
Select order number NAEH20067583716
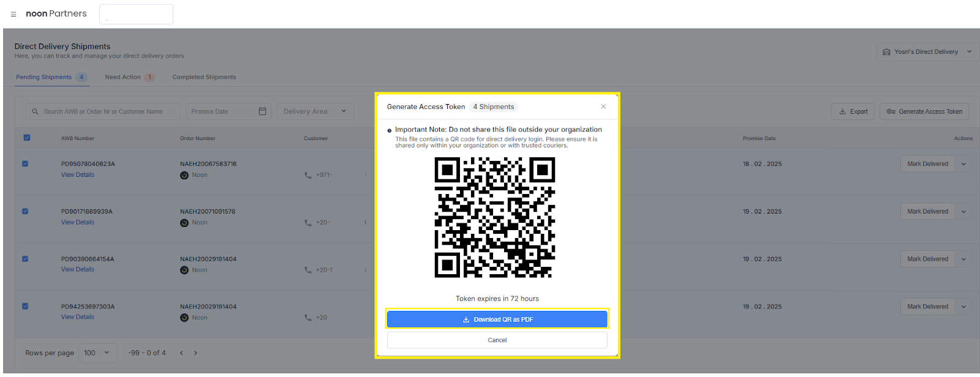[x=208, y=164]
